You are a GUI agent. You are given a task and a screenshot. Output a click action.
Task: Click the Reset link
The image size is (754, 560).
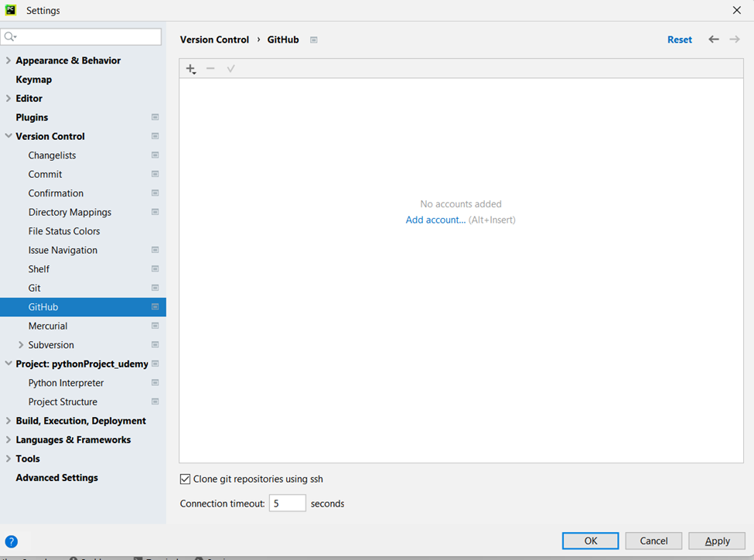tap(680, 40)
